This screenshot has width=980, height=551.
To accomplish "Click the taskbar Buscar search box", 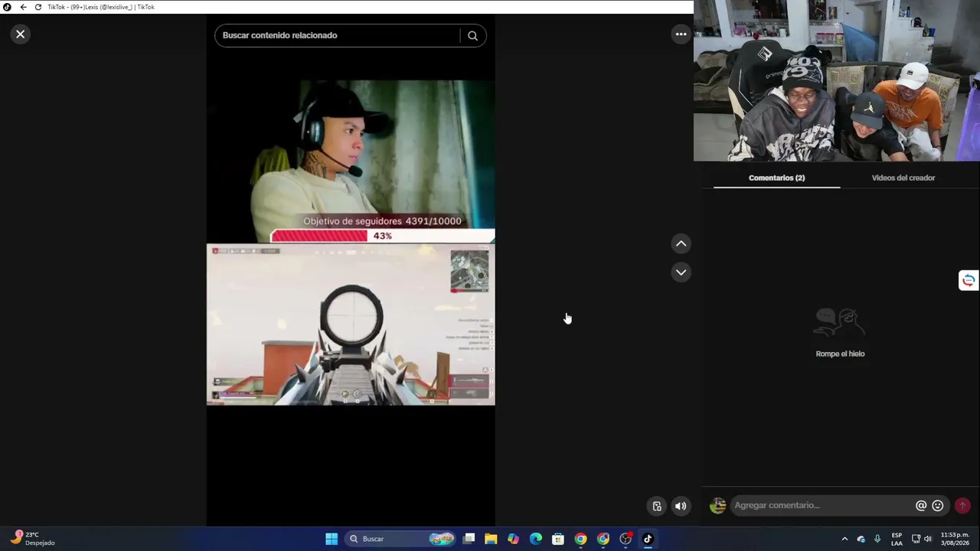I will tap(400, 539).
